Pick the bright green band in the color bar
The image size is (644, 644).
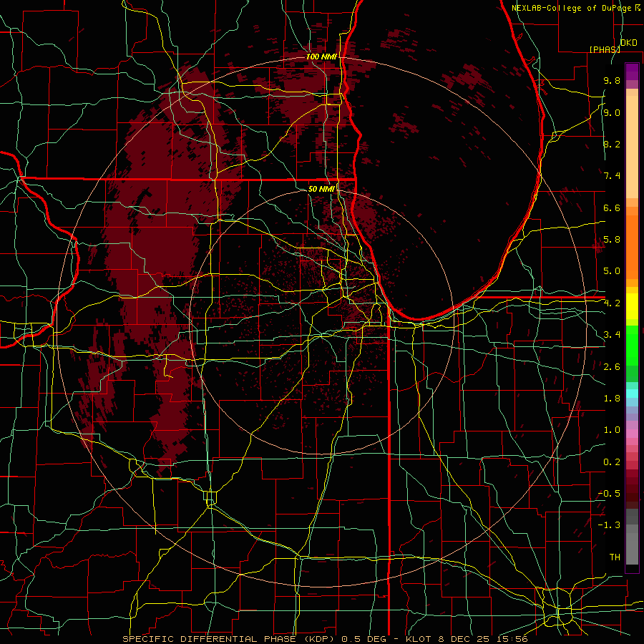632,346
